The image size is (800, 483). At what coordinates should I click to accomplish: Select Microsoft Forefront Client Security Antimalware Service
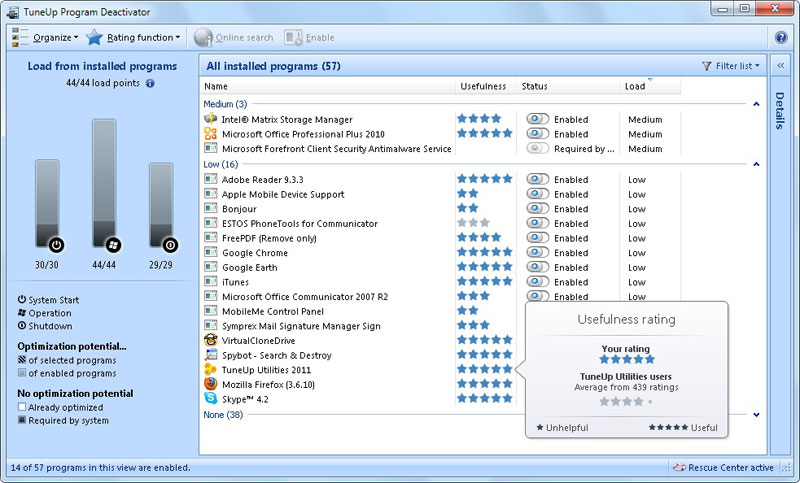click(440, 148)
